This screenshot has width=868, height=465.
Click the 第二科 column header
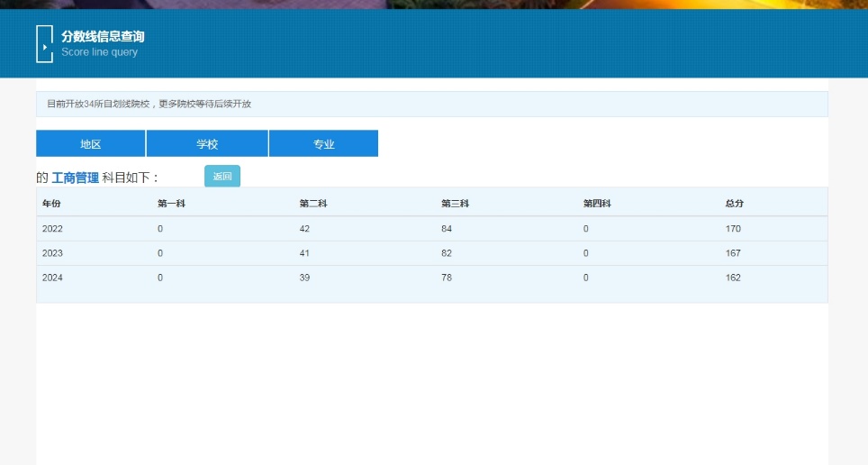tap(312, 204)
